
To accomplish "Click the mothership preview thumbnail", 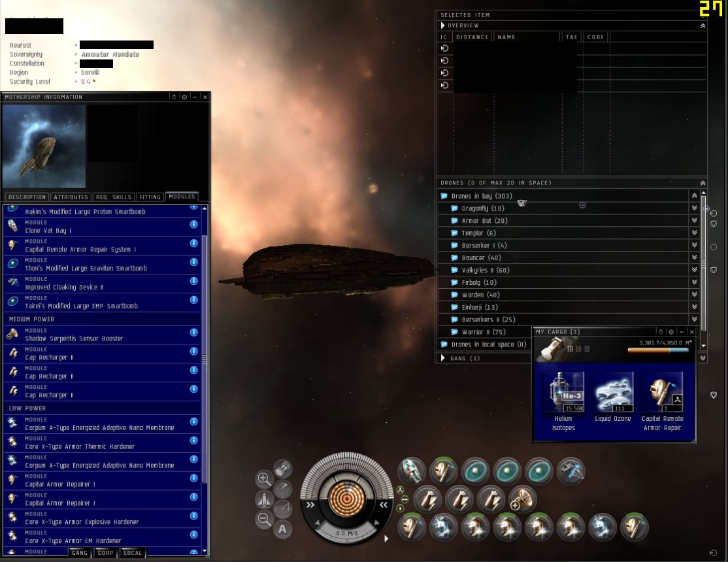I will point(44,146).
